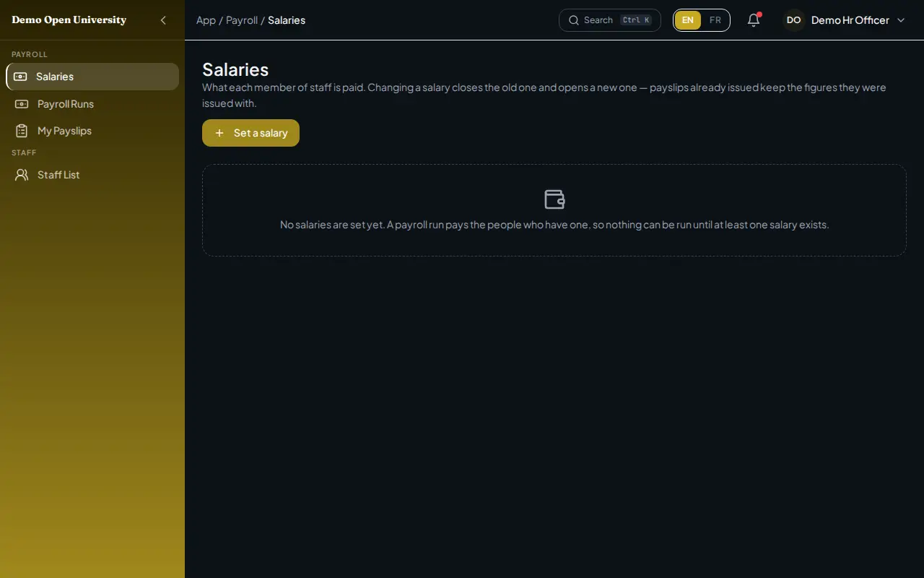Viewport: 924px width, 578px height.
Task: Click the Staff List people icon
Action: pyautogui.click(x=22, y=175)
